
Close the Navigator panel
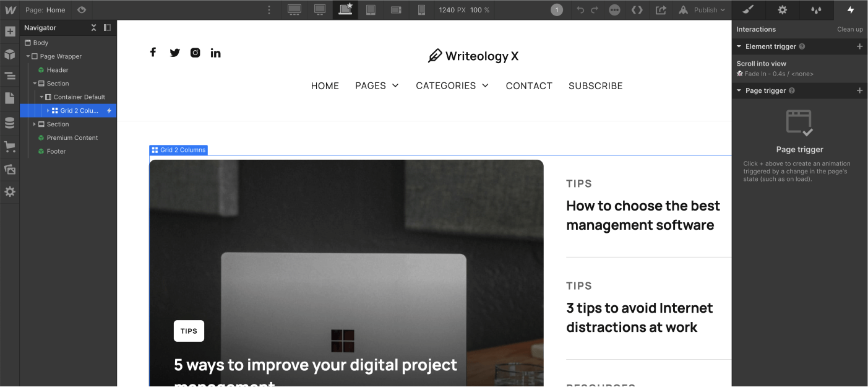pos(94,28)
